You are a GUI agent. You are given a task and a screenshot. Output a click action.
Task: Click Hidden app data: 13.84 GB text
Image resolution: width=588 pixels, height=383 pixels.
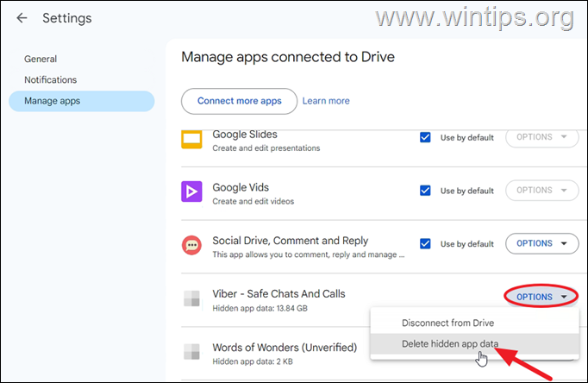tap(260, 308)
